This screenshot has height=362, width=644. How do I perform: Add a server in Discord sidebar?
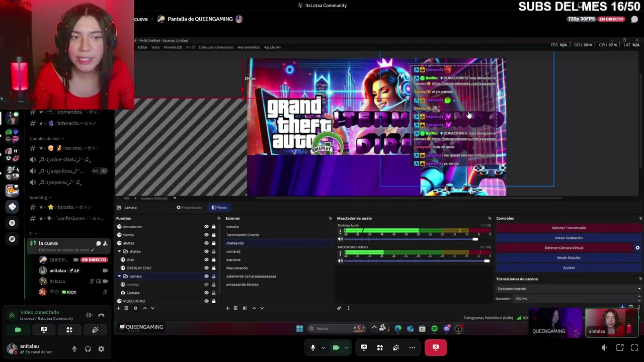[12, 223]
